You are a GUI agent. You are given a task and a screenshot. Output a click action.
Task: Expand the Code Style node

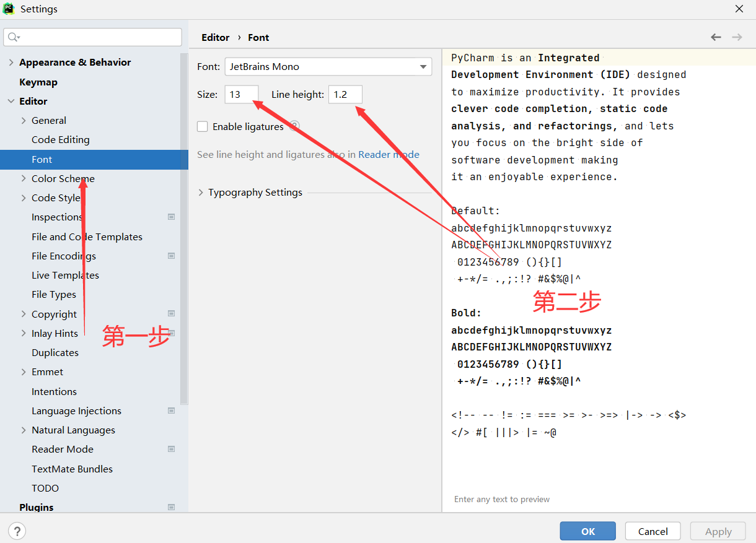pyautogui.click(x=24, y=198)
